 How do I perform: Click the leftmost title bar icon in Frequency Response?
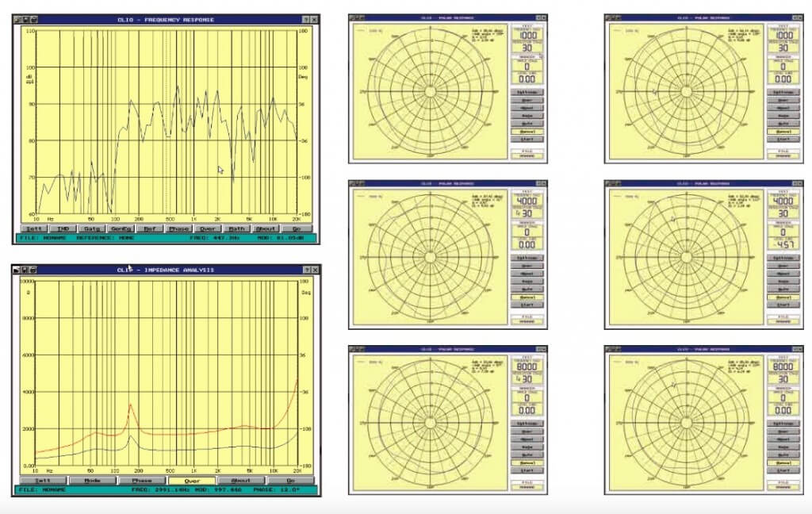18,19
